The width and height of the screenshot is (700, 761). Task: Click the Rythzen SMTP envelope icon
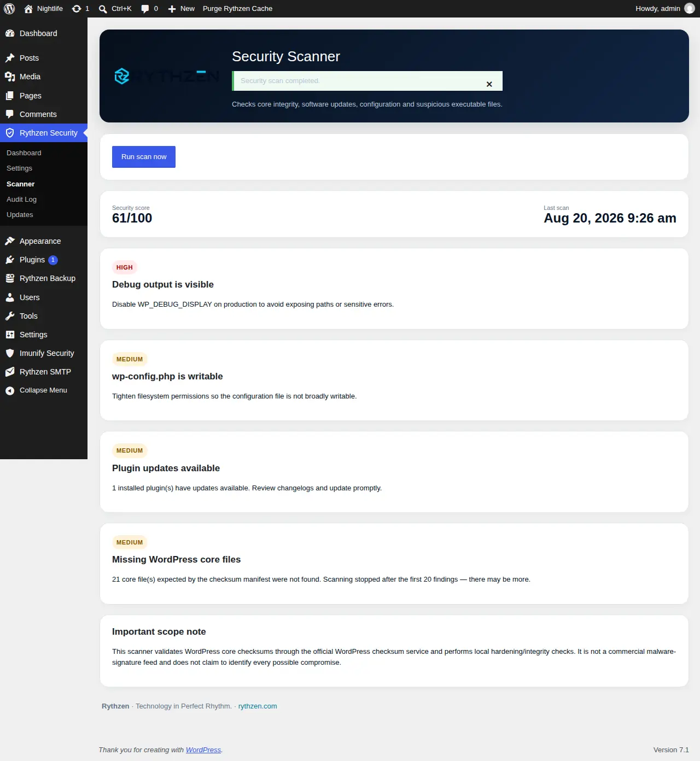pyautogui.click(x=10, y=372)
